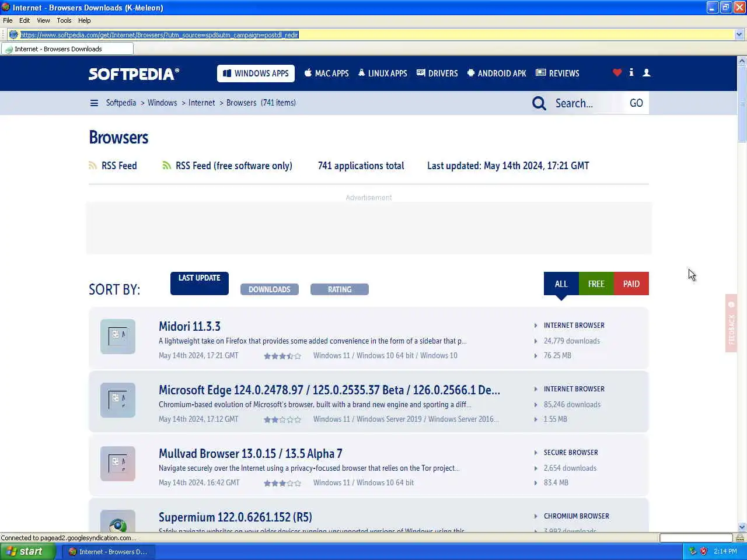The height and width of the screenshot is (560, 747).
Task: Open the Midori 11.3.3 thumbnail icon
Action: tap(118, 337)
